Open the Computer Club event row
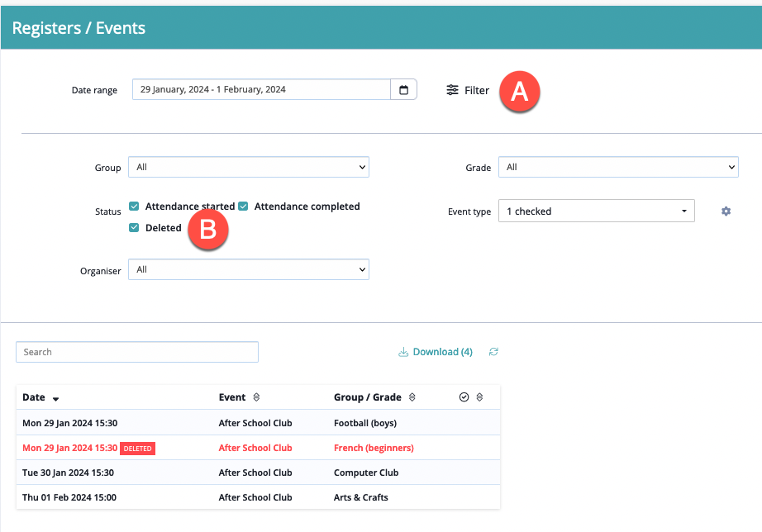 click(x=258, y=473)
